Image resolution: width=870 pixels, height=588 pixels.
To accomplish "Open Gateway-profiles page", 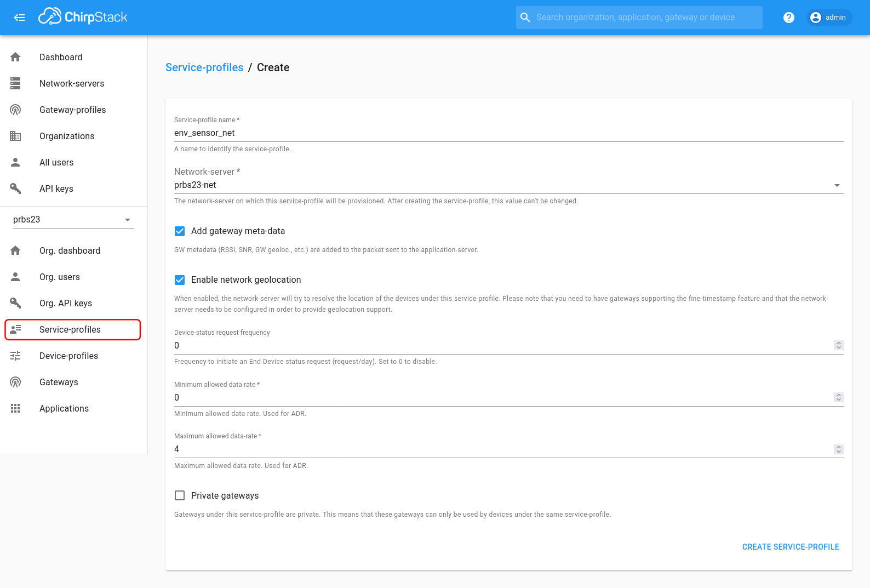I will click(x=73, y=110).
